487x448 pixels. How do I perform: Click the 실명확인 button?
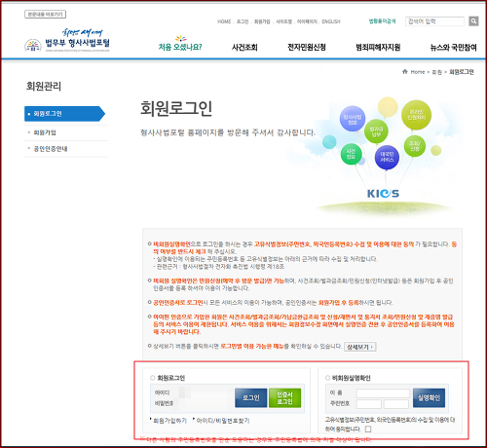pos(429,397)
